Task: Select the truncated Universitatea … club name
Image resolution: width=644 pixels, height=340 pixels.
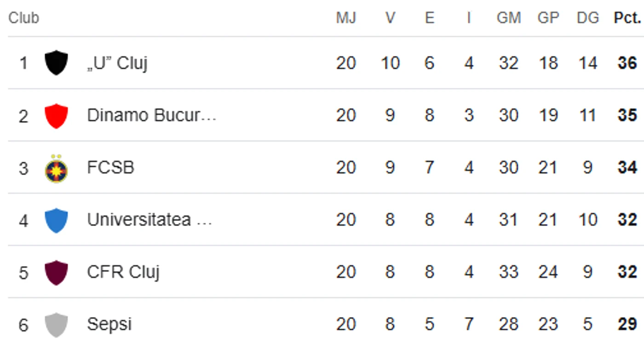Action: pos(149,220)
